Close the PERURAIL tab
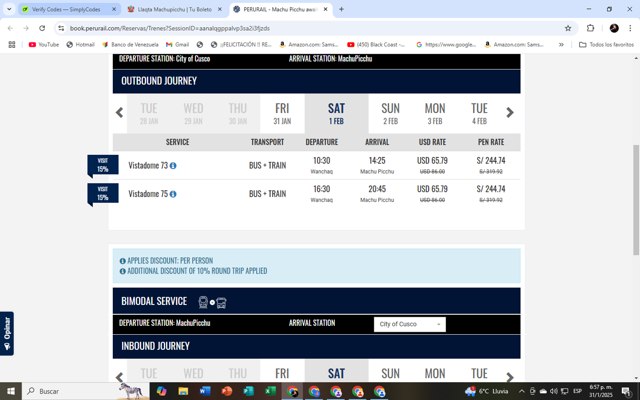This screenshot has height=400, width=640. (325, 9)
